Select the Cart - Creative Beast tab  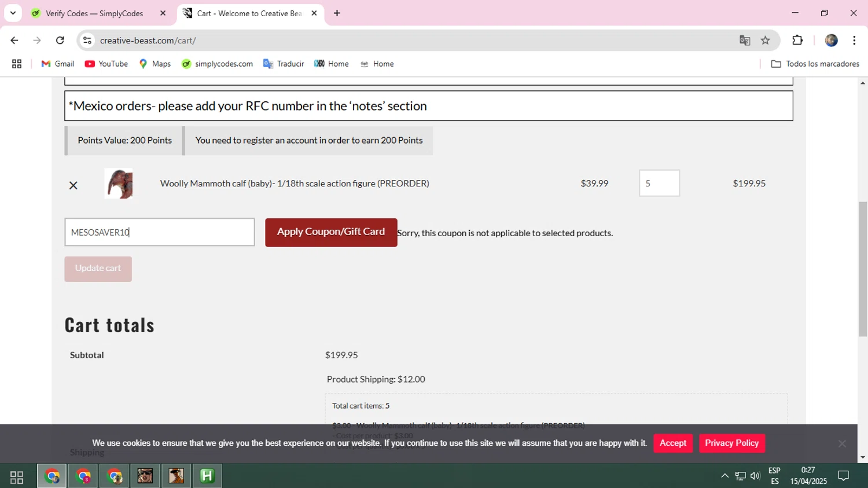(x=249, y=13)
